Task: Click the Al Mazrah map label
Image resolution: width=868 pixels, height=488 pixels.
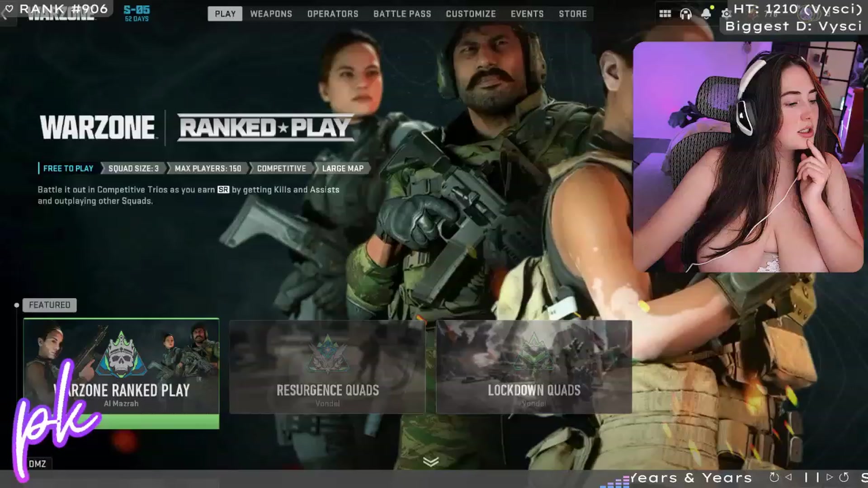Action: (121, 404)
